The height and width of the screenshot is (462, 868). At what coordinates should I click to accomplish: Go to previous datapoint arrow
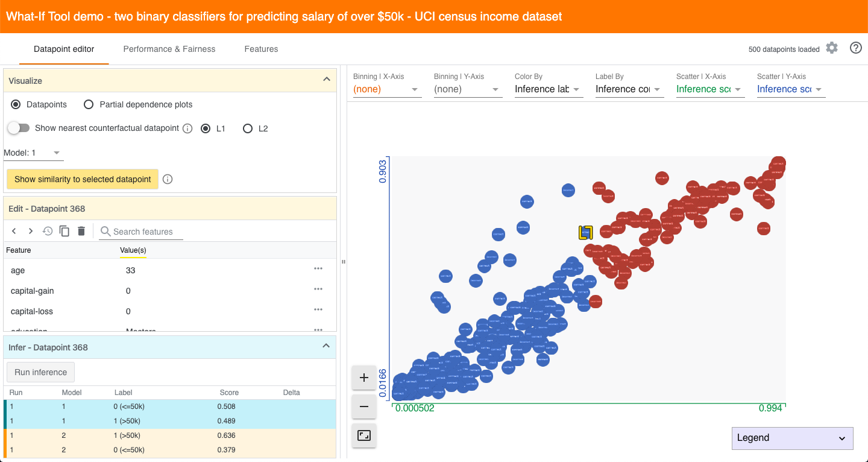click(14, 231)
